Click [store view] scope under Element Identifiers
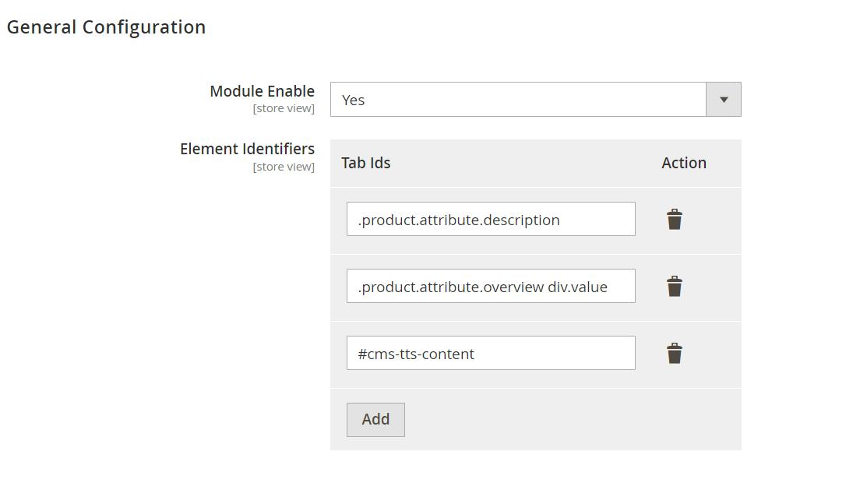Image resolution: width=860 pixels, height=504 pixels. [284, 167]
